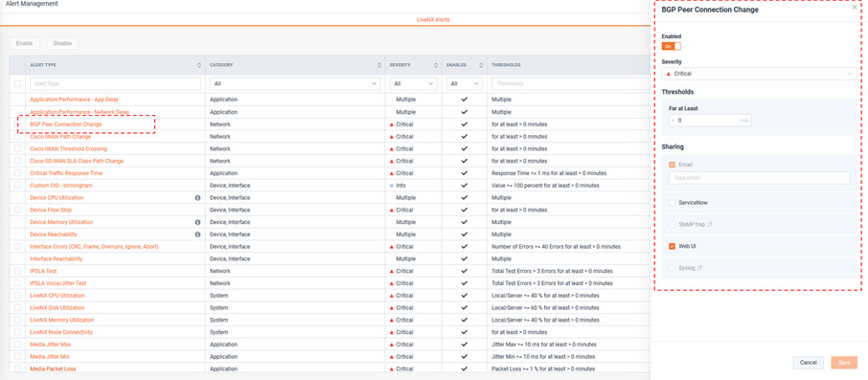This screenshot has height=380, width=868.
Task: Click the Save button
Action: pyautogui.click(x=844, y=363)
